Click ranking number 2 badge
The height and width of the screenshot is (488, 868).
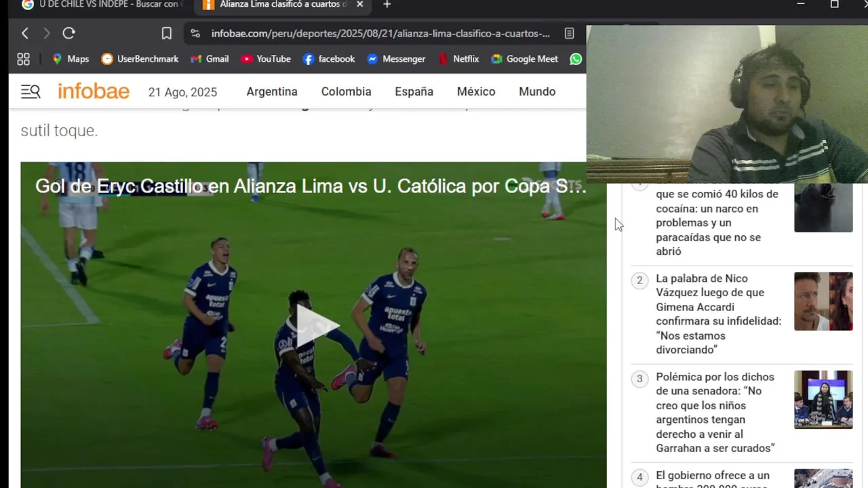click(x=639, y=280)
